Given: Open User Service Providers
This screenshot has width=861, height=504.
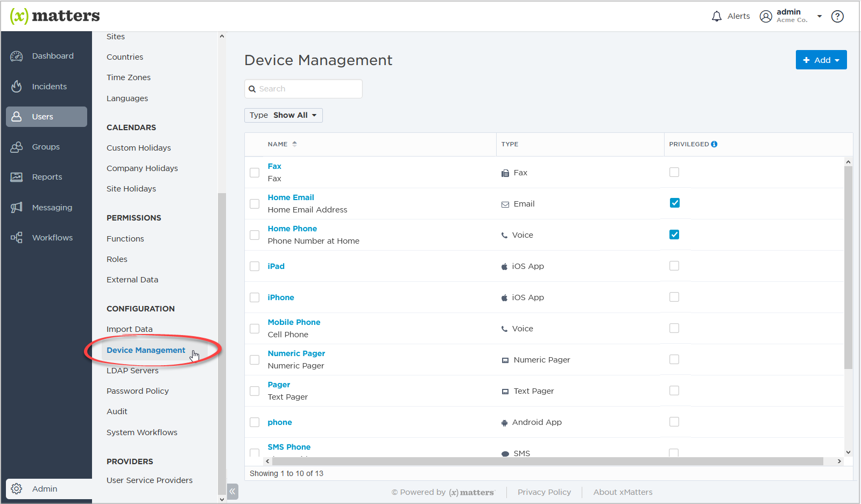Looking at the screenshot, I should click(x=150, y=480).
